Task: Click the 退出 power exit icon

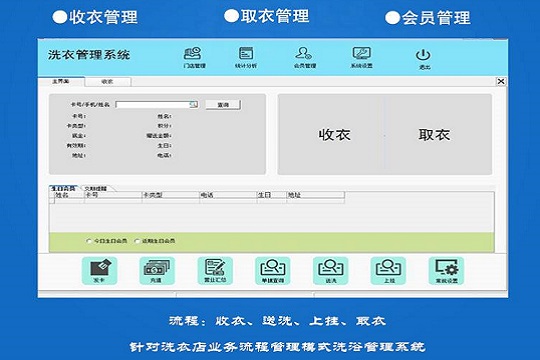Action: 423,59
